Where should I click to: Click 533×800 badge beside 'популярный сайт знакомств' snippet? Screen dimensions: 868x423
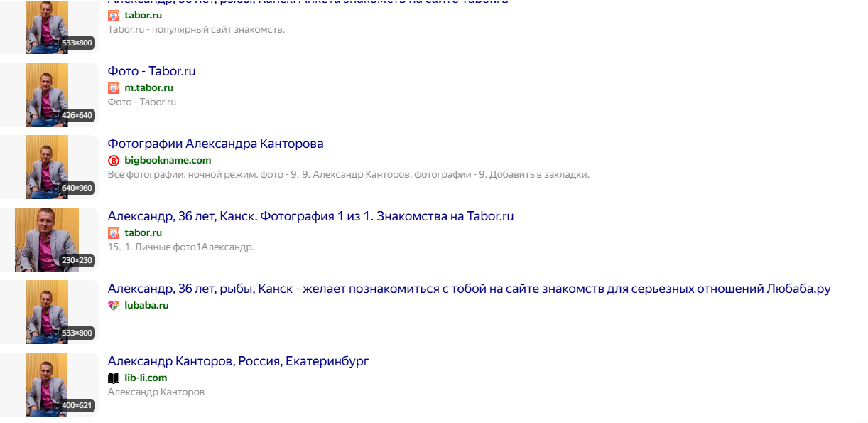[77, 43]
